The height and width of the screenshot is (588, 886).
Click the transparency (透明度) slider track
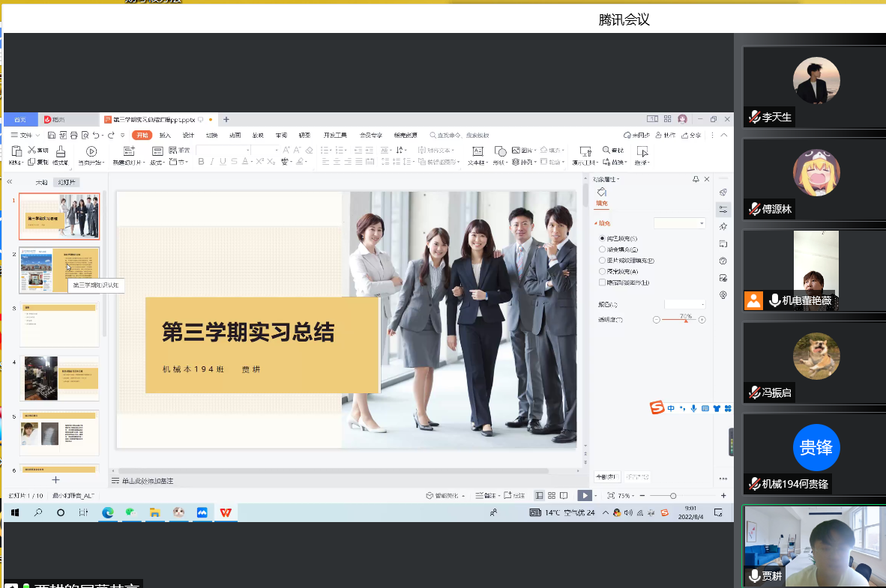pos(678,320)
